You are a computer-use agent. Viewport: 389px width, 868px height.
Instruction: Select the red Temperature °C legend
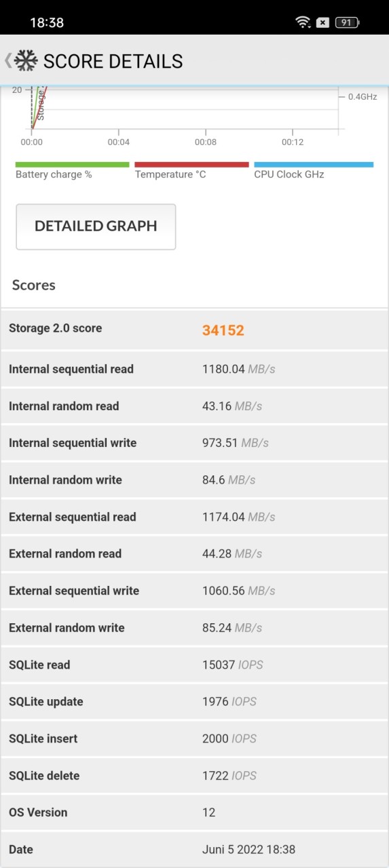click(191, 170)
